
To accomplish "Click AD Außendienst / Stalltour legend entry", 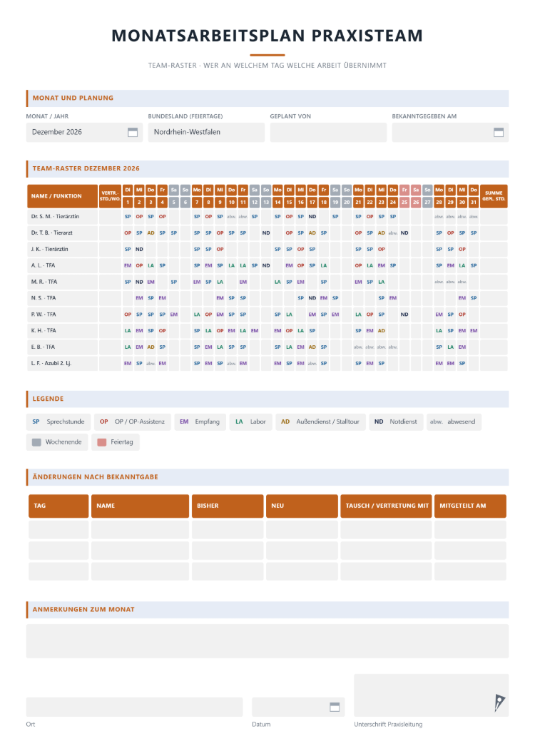I will click(320, 422).
